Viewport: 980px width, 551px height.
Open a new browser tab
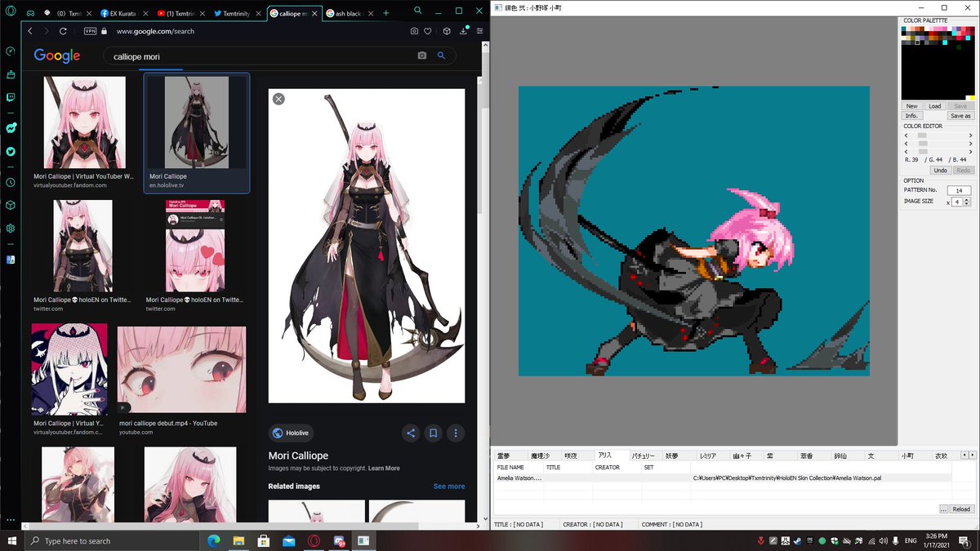coord(386,13)
